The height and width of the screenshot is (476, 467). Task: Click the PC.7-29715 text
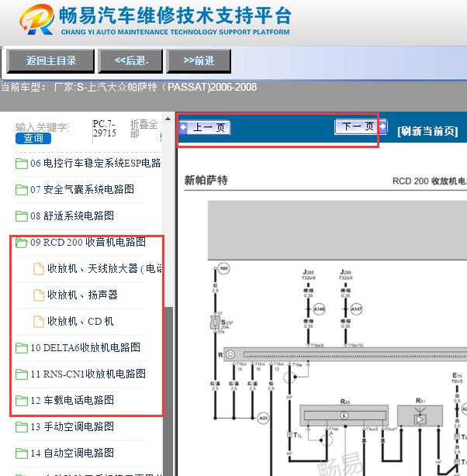[x=104, y=129]
